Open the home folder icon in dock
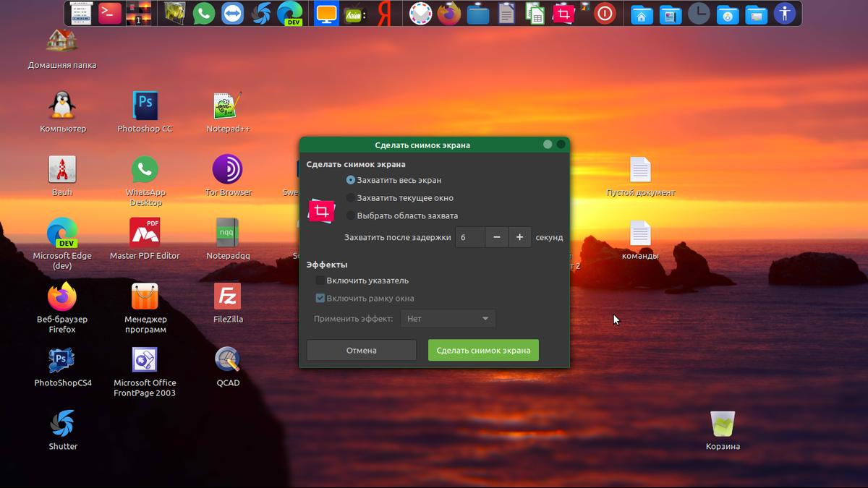The image size is (868, 488). [x=641, y=13]
